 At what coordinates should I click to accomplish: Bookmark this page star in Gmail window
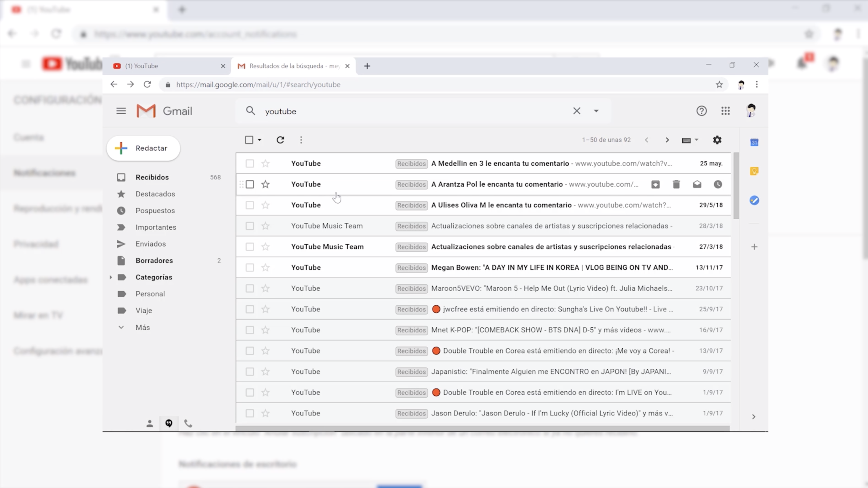pos(719,85)
